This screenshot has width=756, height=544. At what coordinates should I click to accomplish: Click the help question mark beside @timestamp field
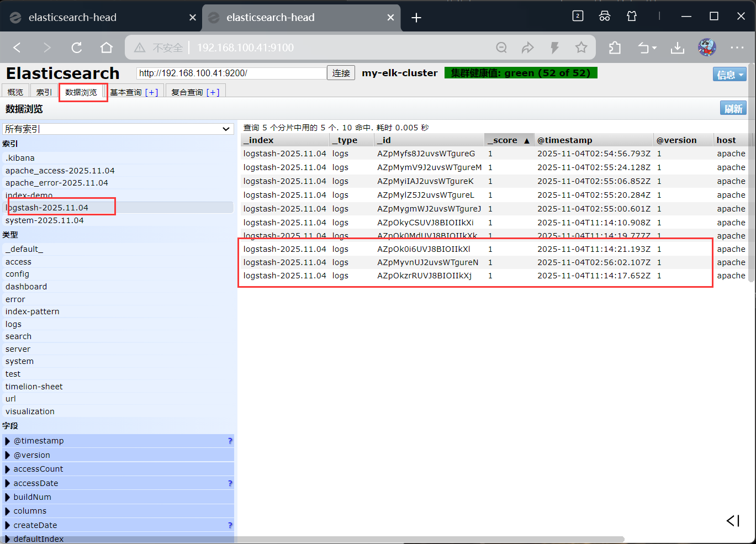click(230, 441)
